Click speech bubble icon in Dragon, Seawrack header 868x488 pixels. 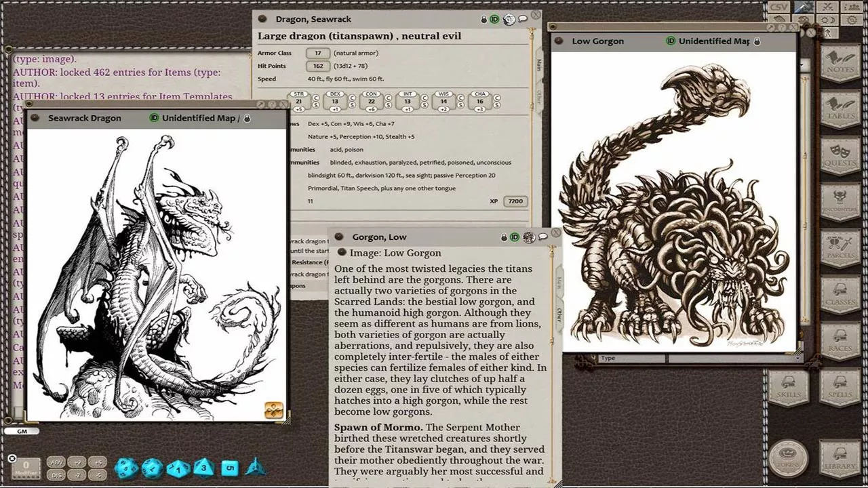524,19
